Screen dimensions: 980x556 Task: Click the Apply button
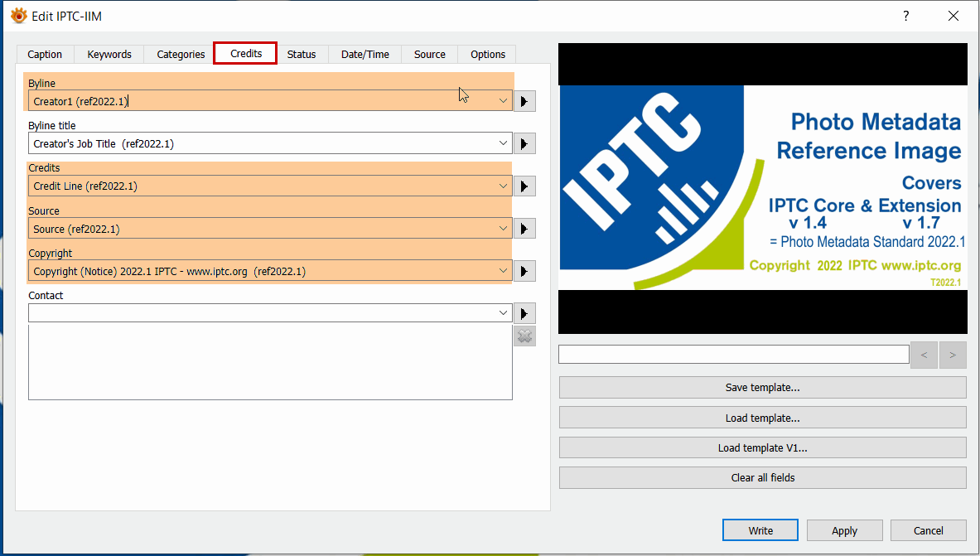844,530
